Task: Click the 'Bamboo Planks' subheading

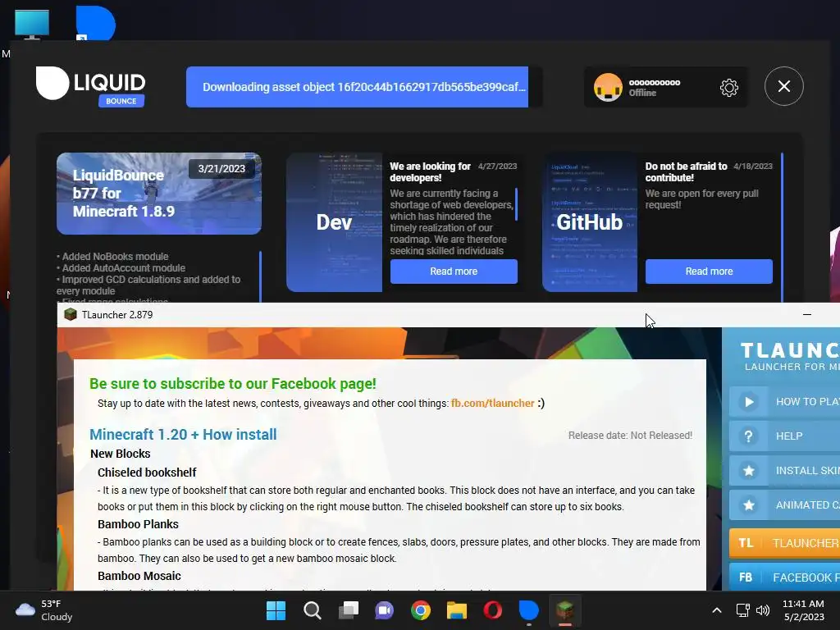Action: coord(138,524)
